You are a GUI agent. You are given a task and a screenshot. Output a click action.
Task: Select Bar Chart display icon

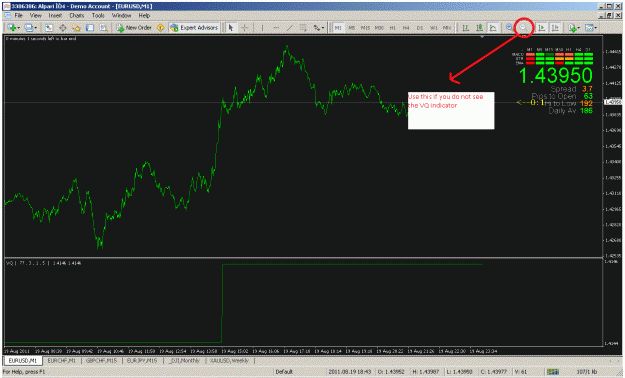(465, 28)
